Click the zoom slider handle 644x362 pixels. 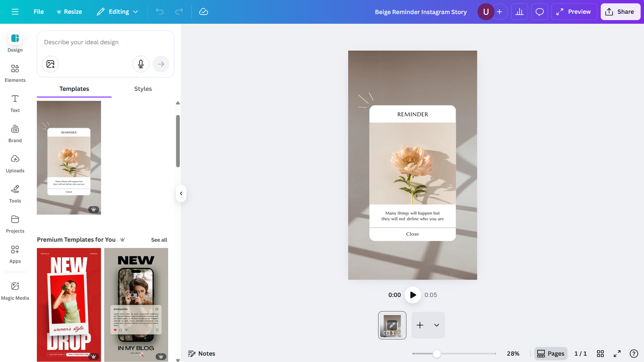click(437, 354)
